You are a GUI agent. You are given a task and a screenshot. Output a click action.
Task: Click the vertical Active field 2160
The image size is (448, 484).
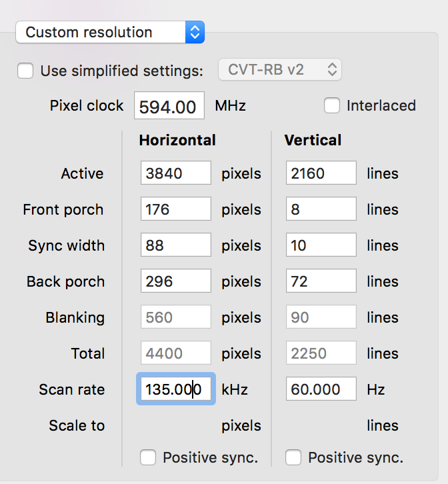pyautogui.click(x=321, y=173)
